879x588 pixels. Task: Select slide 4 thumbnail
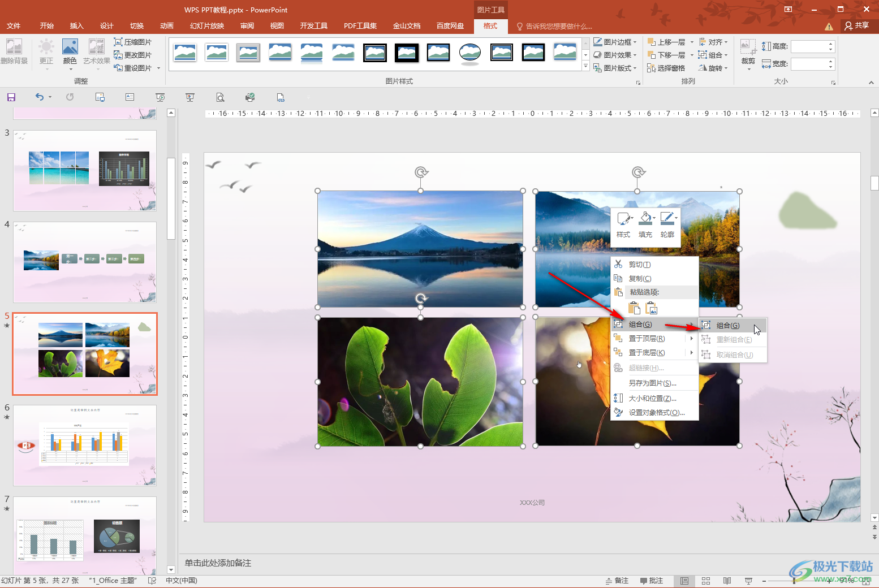point(85,262)
